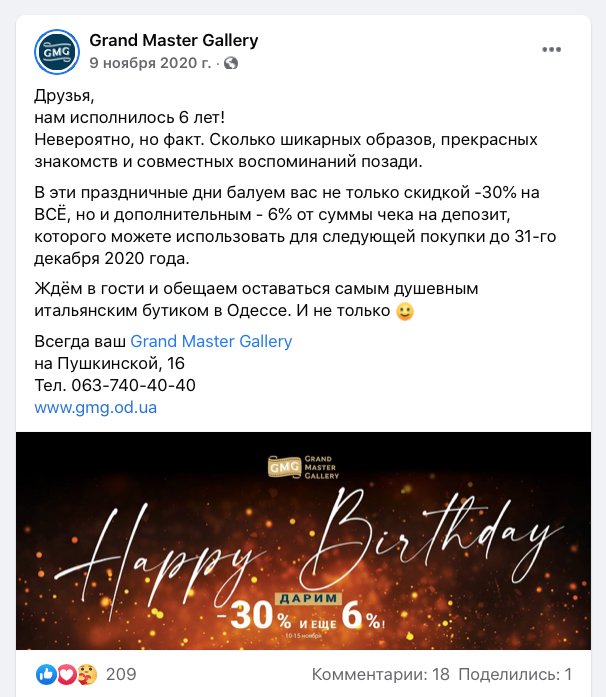Open the Happy Birthday banner image
The width and height of the screenshot is (606, 697).
(303, 541)
